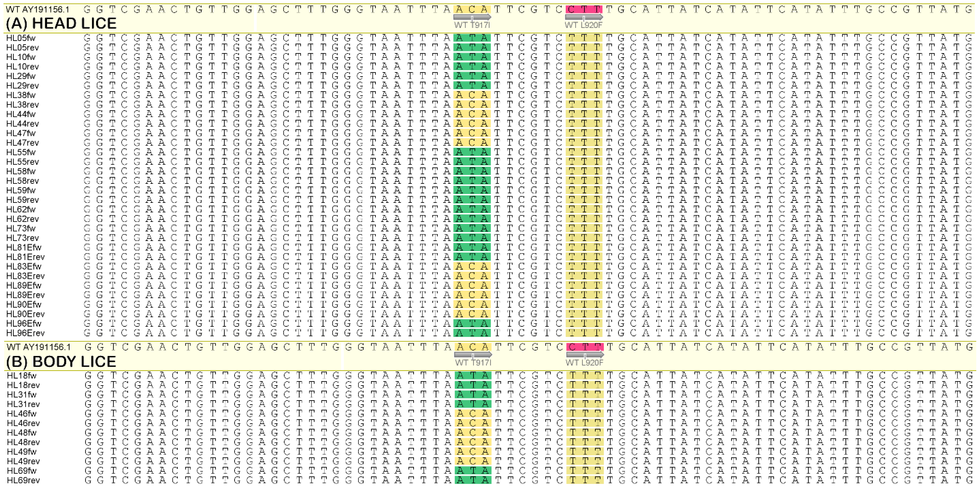Select the HL47rev sequence label
This screenshot has height=487, width=980.
point(22,143)
